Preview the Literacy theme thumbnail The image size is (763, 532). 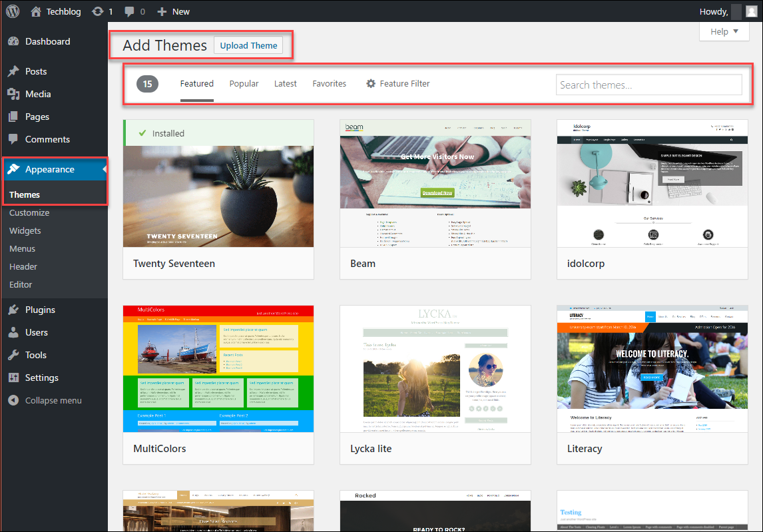point(652,369)
